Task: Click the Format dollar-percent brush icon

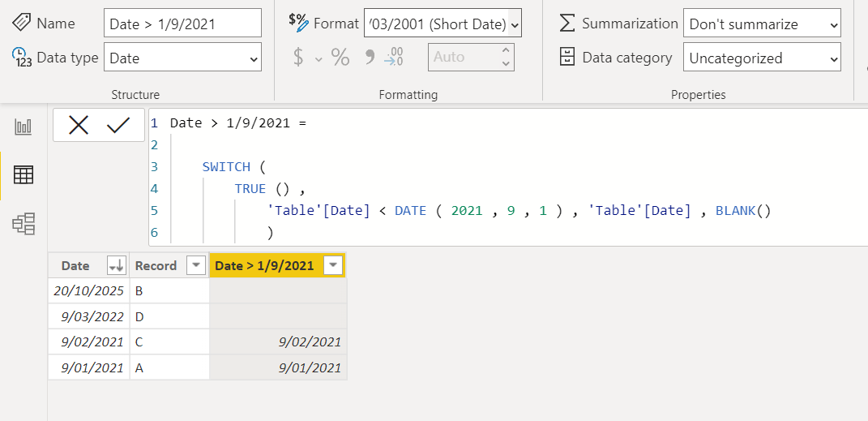Action: (298, 22)
